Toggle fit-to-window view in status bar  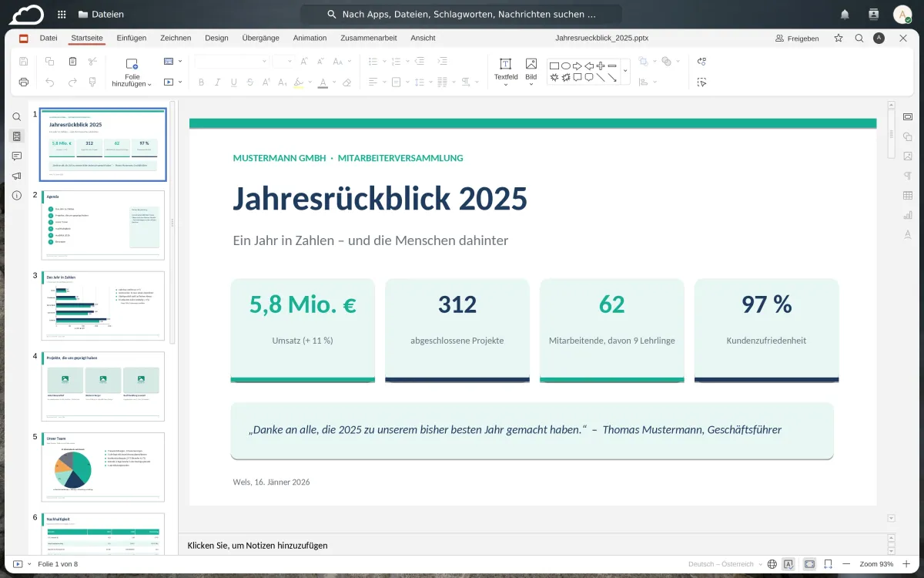(809, 564)
